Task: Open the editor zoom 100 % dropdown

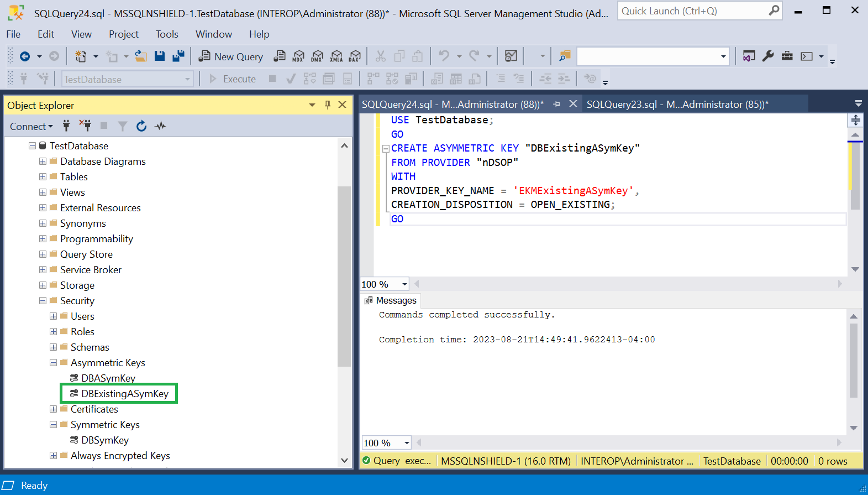Action: (x=404, y=284)
